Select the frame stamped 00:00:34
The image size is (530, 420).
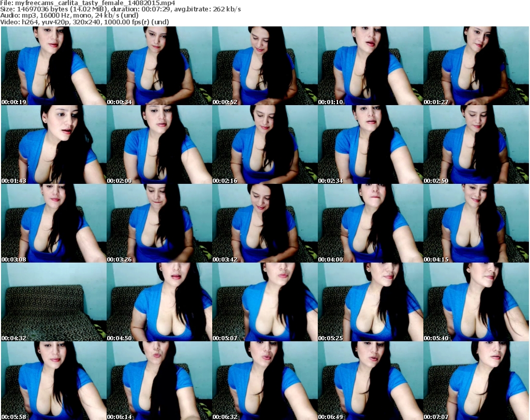pyautogui.click(x=159, y=66)
